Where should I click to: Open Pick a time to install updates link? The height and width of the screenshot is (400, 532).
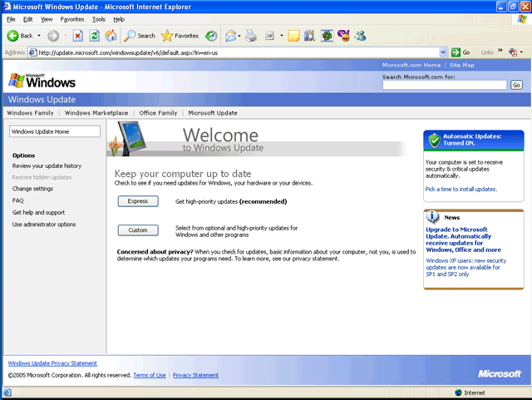pos(461,189)
